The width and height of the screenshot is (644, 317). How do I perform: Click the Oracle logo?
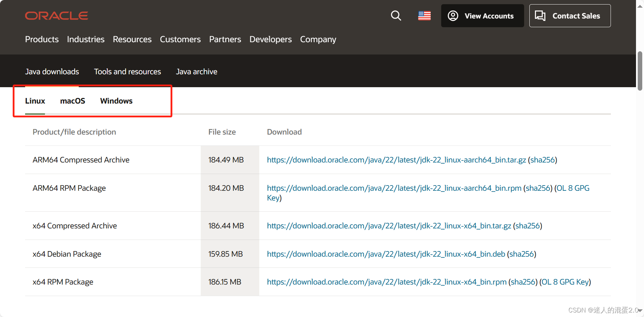pos(56,15)
